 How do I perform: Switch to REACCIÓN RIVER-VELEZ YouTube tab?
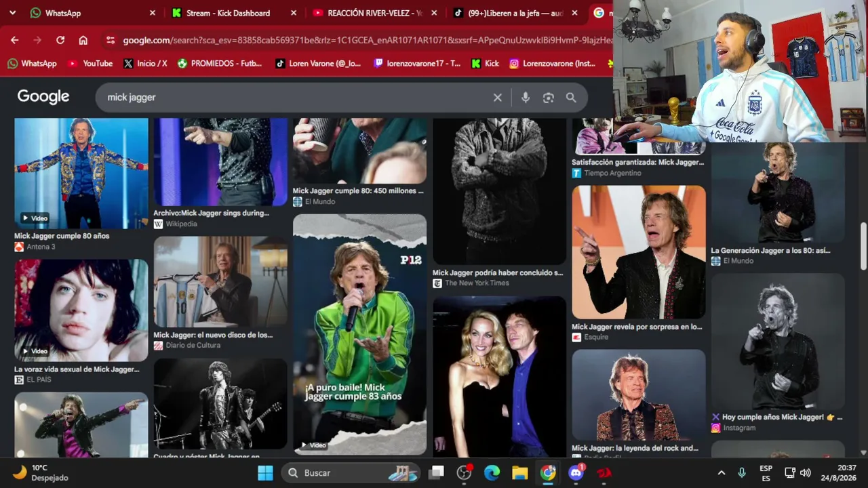click(x=375, y=13)
